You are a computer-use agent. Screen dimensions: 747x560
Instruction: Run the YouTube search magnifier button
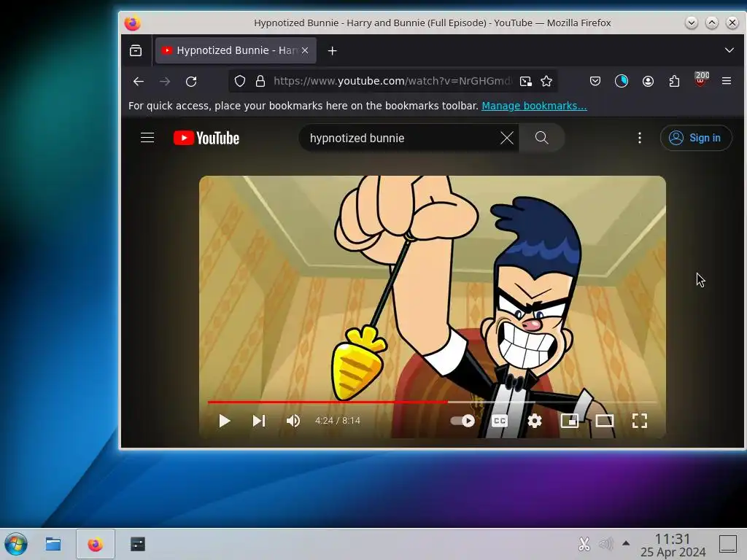point(542,138)
